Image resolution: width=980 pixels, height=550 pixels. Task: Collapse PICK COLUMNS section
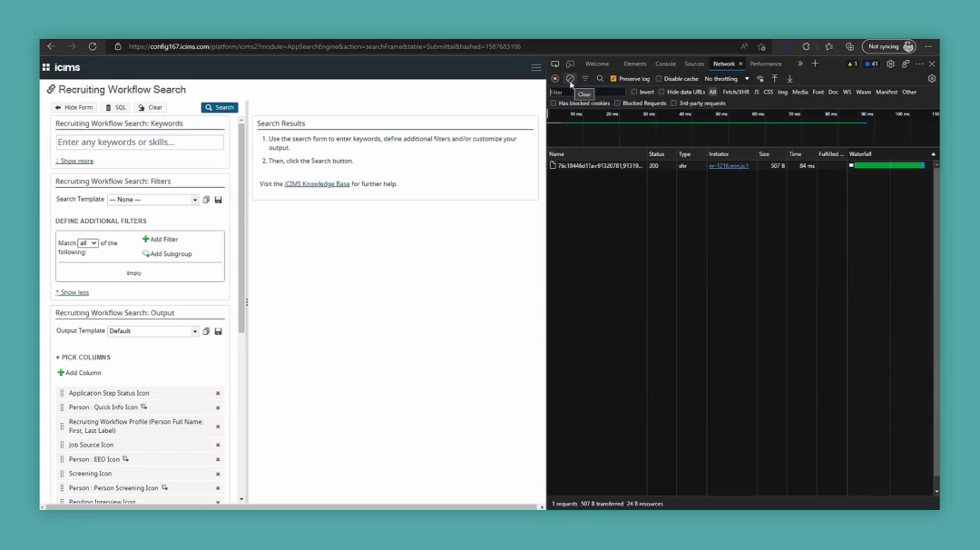(83, 358)
